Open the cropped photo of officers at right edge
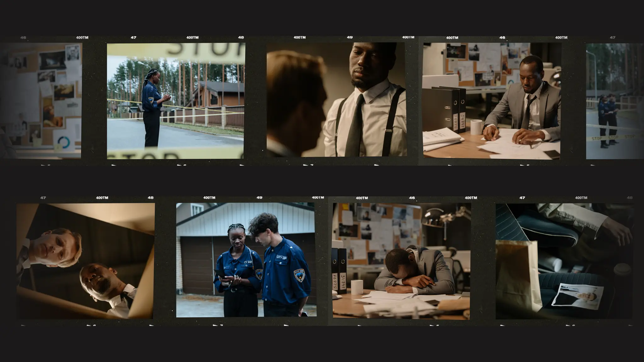The height and width of the screenshot is (362, 644). coord(614,101)
